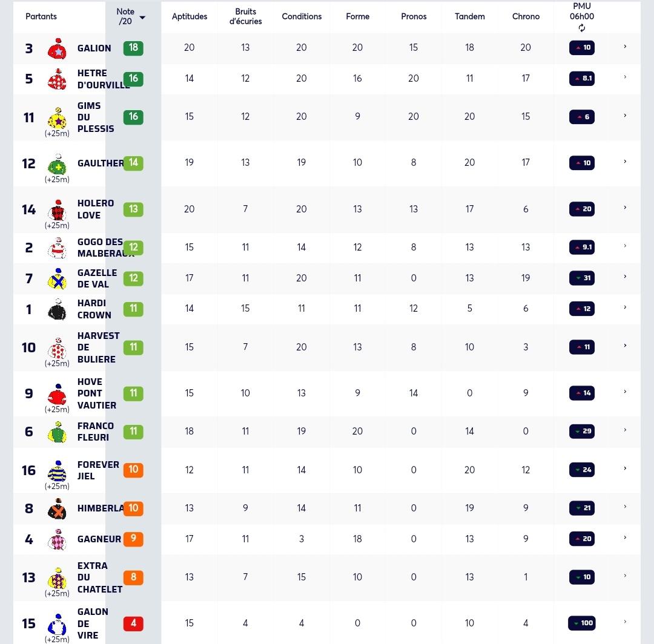Click GALON DE VIRE's blue-white silk icon
The width and height of the screenshot is (654, 644).
(x=58, y=623)
